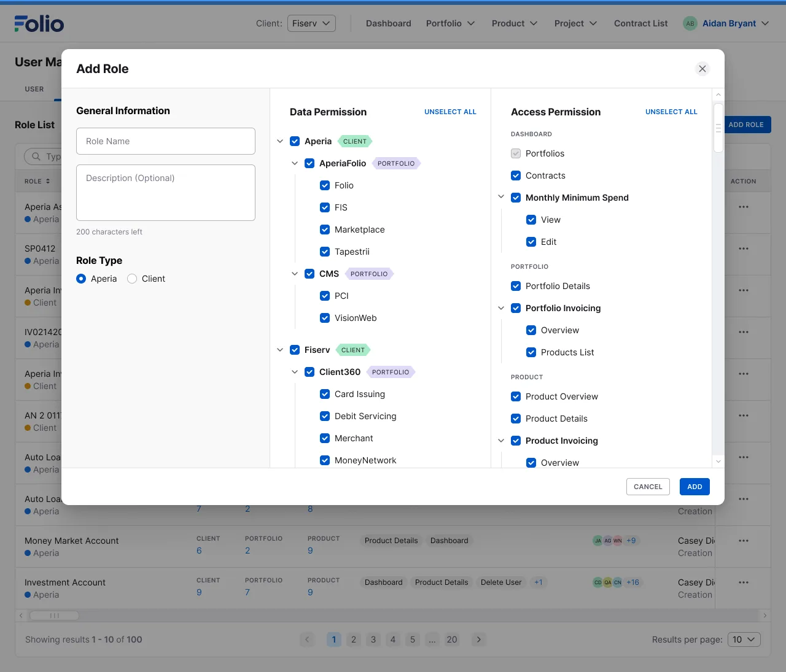Image resolution: width=786 pixels, height=672 pixels.
Task: Open Aidan Bryant user menu
Action: [736, 23]
